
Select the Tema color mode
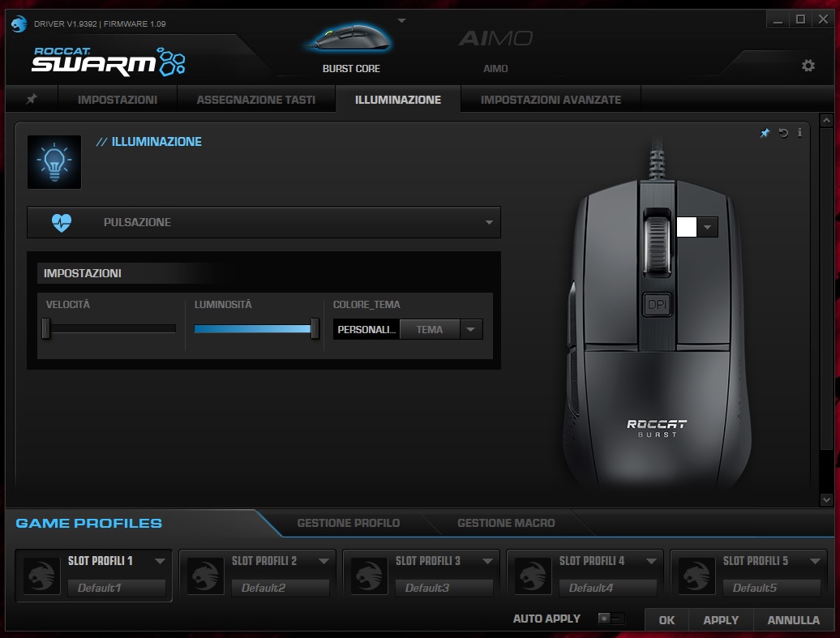(430, 329)
